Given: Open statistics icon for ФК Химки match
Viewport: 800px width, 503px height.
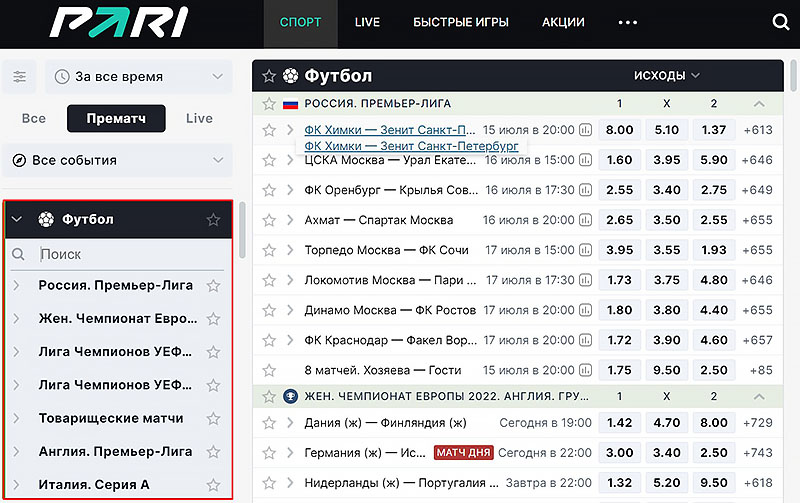Looking at the screenshot, I should 585,130.
